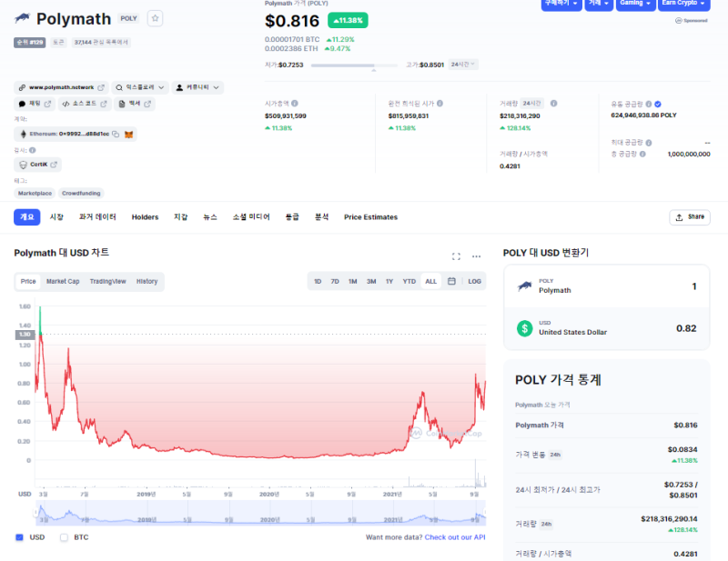Switch to the 소셜 미디어 tab

251,217
